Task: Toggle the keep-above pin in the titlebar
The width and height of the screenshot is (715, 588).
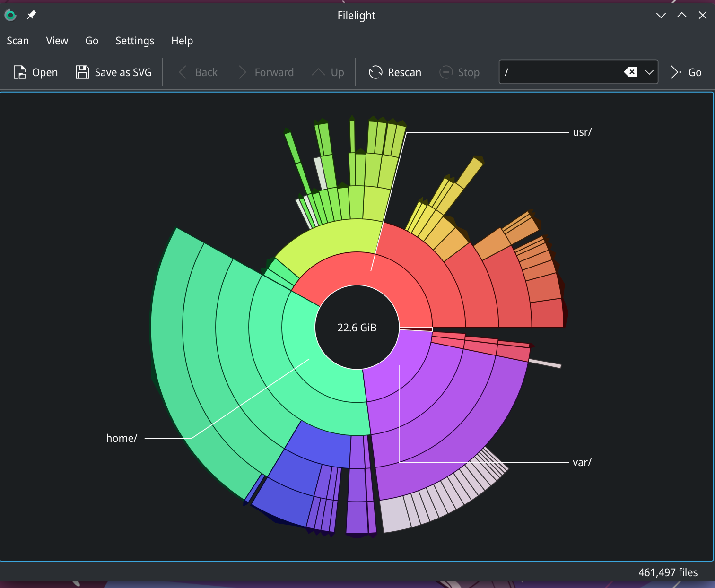Action: [x=31, y=15]
